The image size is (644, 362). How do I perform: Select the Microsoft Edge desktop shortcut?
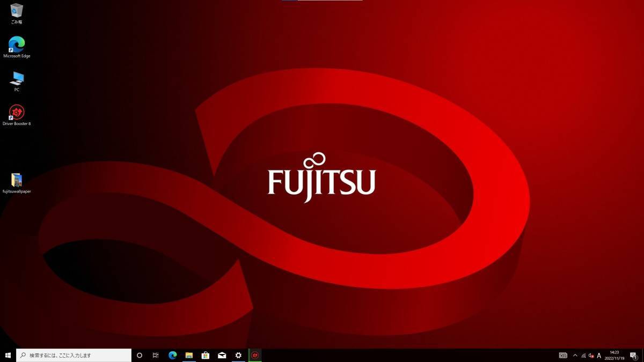point(17,47)
